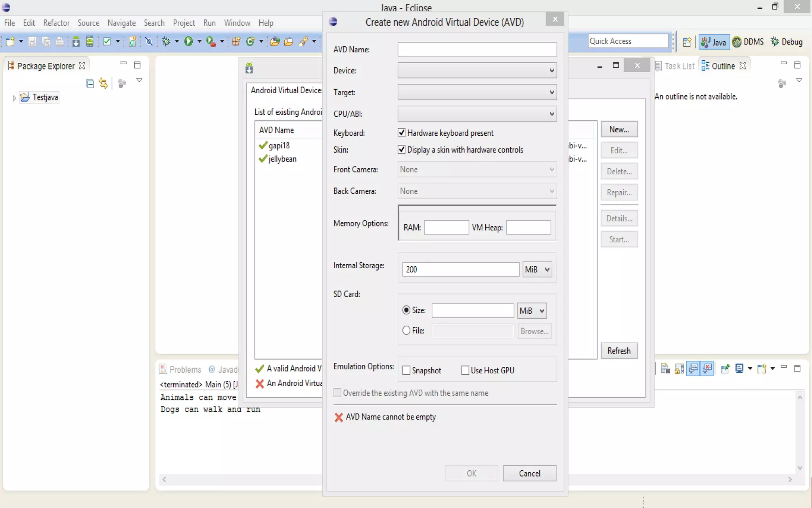Click the Open Console icon
This screenshot has height=508, width=812.
[x=762, y=369]
